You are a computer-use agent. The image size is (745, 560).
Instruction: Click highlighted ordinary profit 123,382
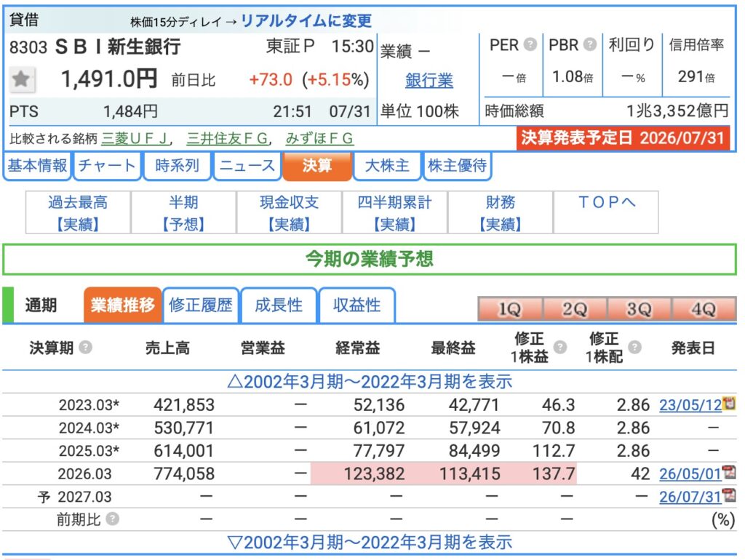coord(375,473)
